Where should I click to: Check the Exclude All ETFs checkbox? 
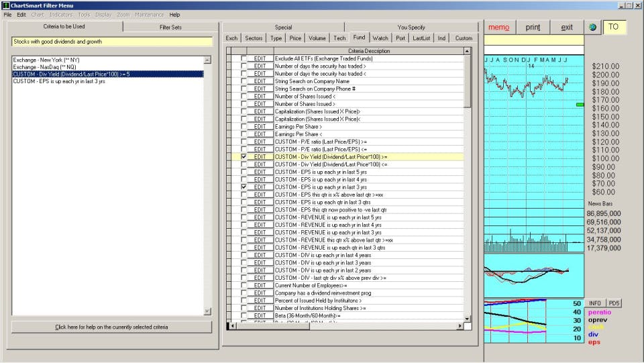[x=244, y=58]
